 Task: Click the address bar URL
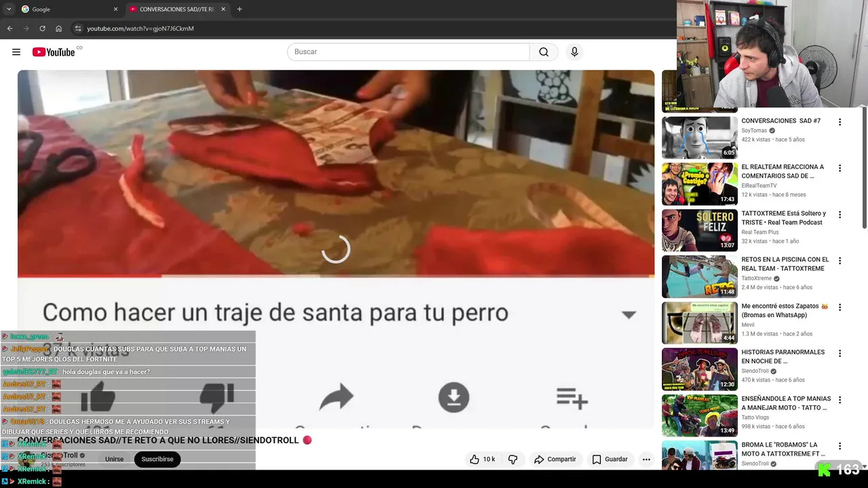(140, 28)
